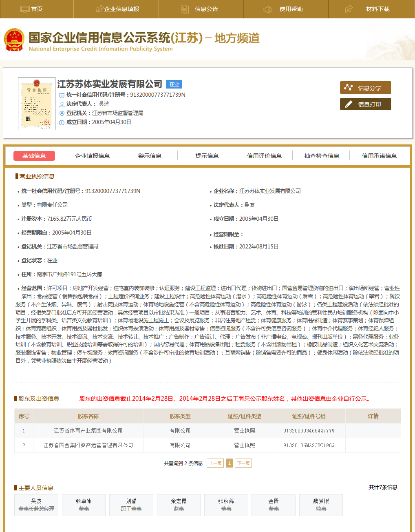415x532 pixels.
Task: Select the 基础信息 tab
Action: [34, 156]
